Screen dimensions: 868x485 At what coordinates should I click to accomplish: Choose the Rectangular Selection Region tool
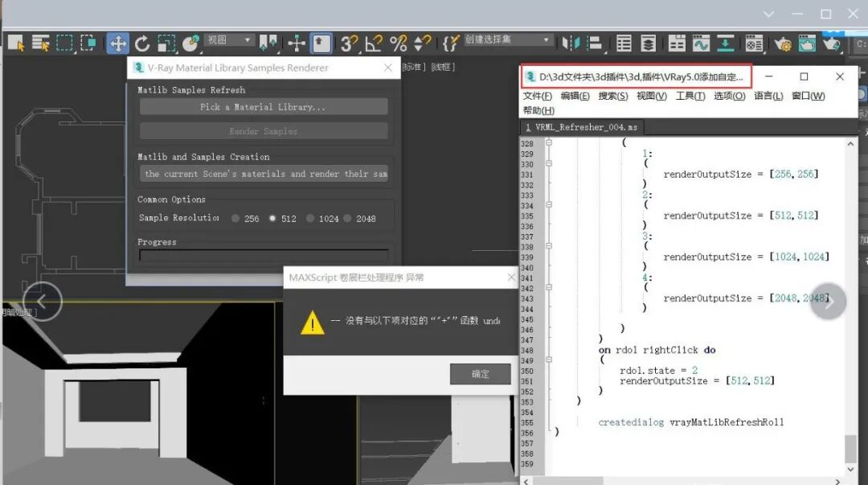click(x=64, y=43)
